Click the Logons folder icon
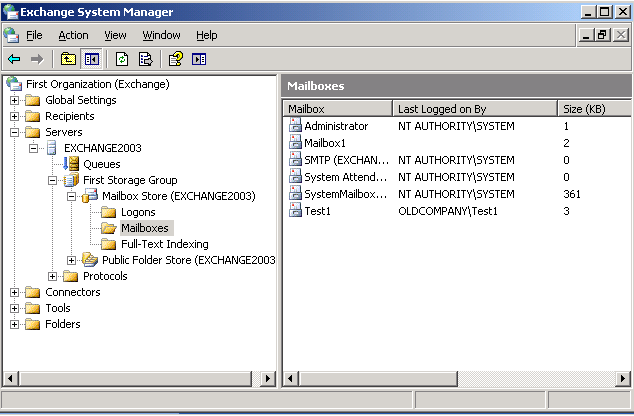 [x=108, y=212]
